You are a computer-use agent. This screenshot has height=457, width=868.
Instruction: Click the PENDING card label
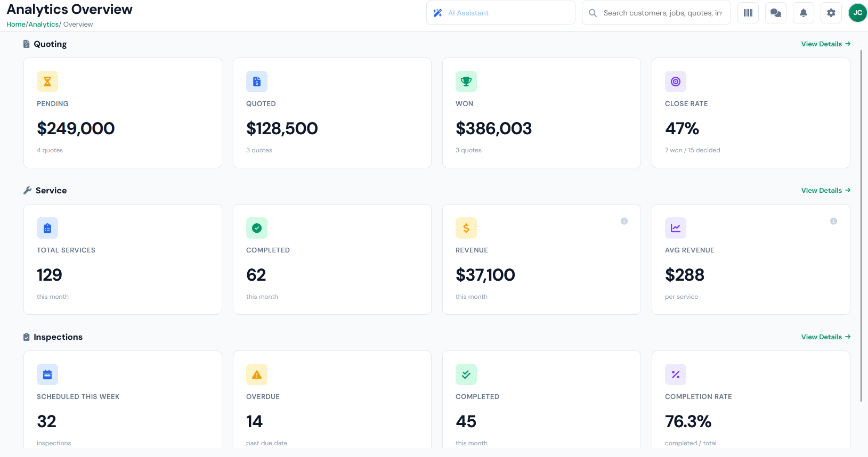pos(53,104)
